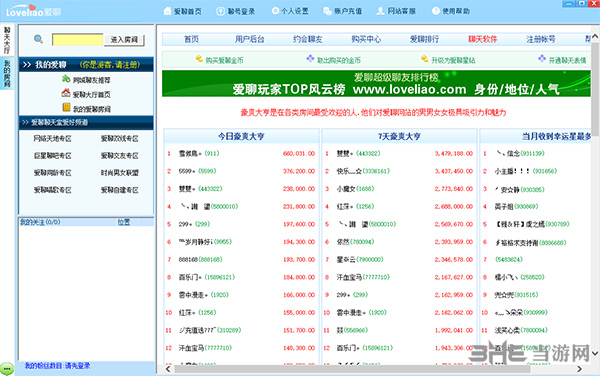Image resolution: width=600 pixels, height=376 pixels.
Task: Click the 开通聊天表情 link
Action: 567,60
